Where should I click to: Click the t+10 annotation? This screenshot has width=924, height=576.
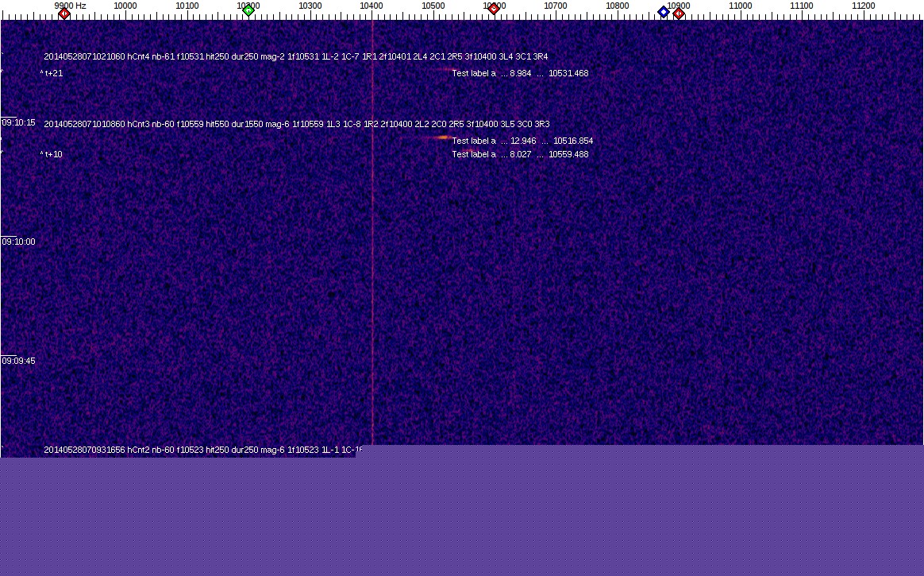click(x=52, y=155)
